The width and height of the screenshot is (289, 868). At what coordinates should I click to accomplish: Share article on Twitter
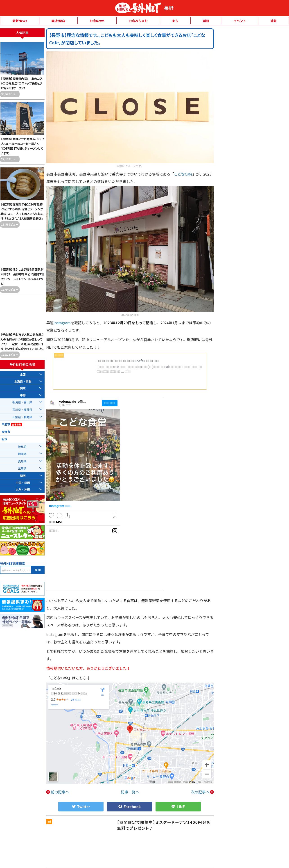81,806
